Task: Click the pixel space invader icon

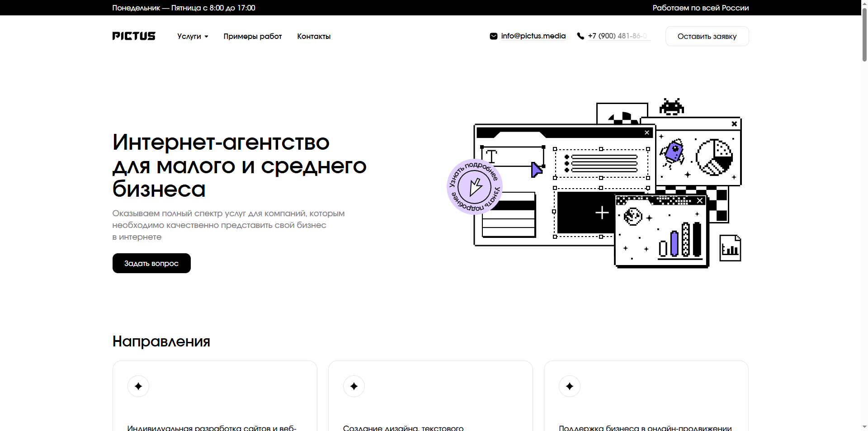Action: click(671, 107)
